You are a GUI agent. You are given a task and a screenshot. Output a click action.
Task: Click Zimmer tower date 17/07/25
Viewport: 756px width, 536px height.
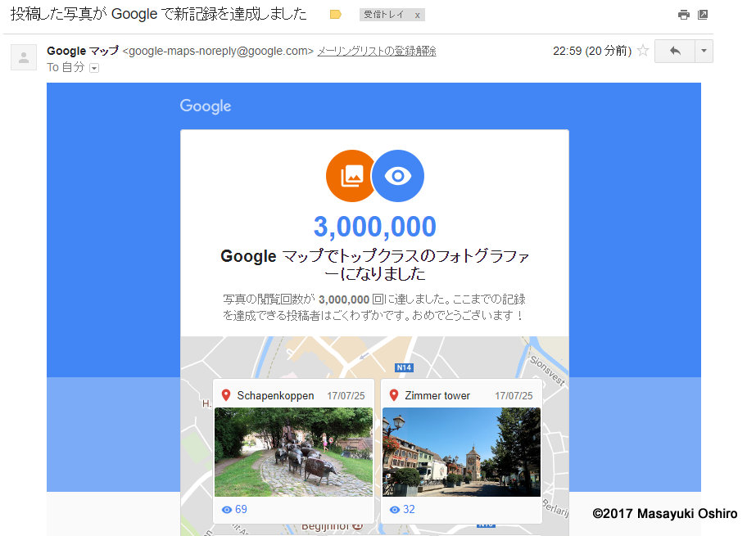(x=514, y=396)
